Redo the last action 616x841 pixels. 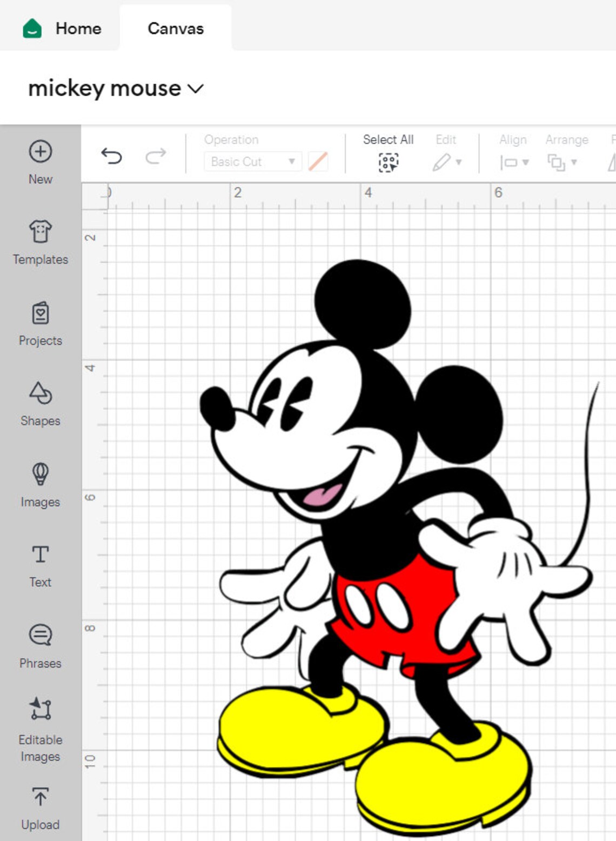155,157
